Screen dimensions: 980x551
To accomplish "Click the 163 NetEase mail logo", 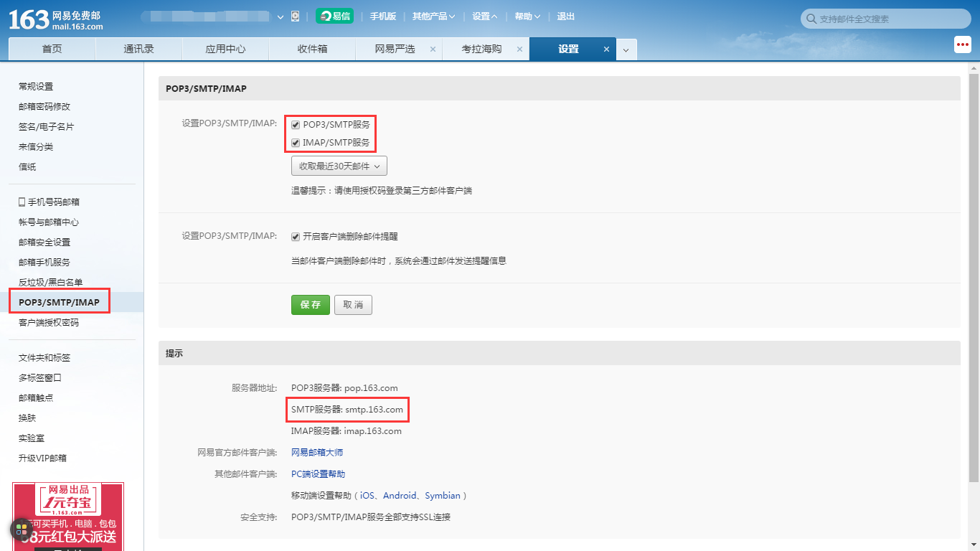I will (x=55, y=19).
